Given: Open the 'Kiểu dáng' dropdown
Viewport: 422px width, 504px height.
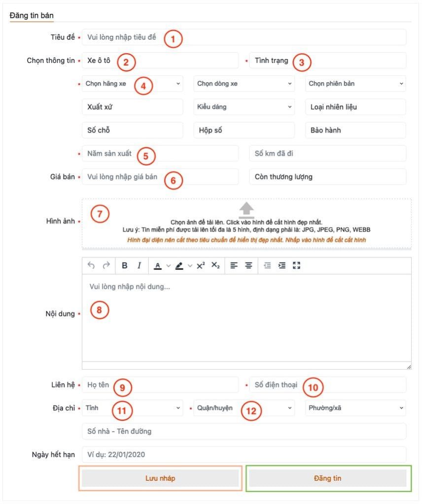Looking at the screenshot, I should [x=244, y=107].
